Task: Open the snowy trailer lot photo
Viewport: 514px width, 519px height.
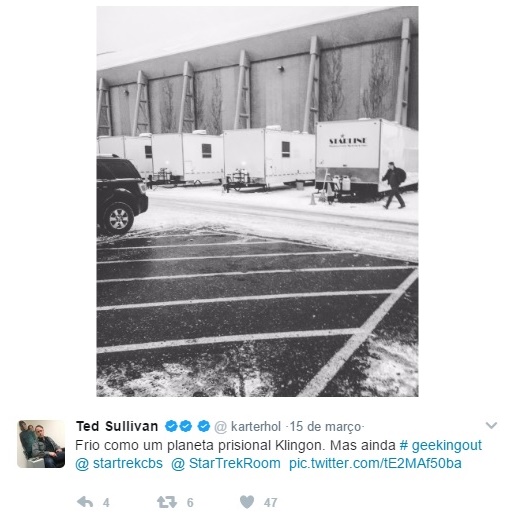Action: (x=257, y=201)
